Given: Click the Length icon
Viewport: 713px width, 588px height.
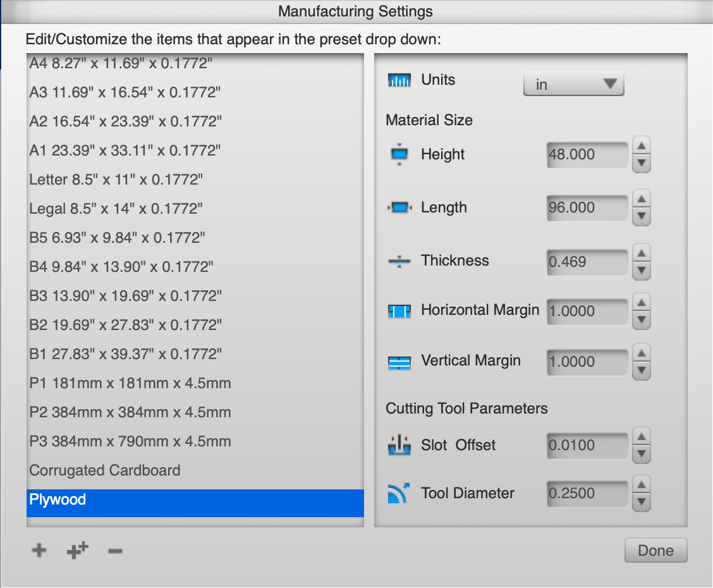Looking at the screenshot, I should 399,208.
